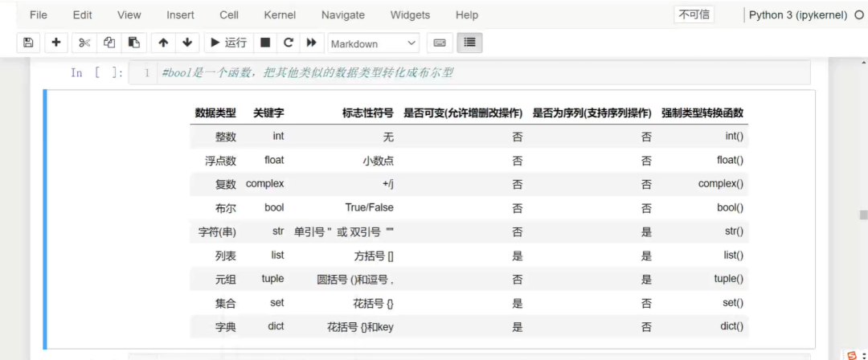Click the 小数点 symbol cell
Screen dimensions: 868x360
[378, 161]
